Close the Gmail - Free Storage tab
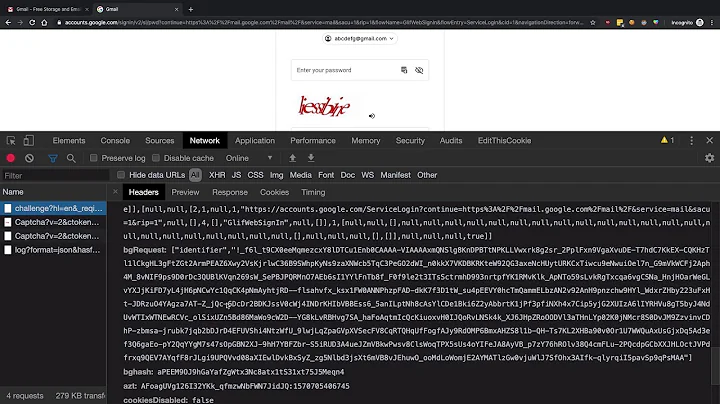720x404 pixels. click(x=87, y=9)
